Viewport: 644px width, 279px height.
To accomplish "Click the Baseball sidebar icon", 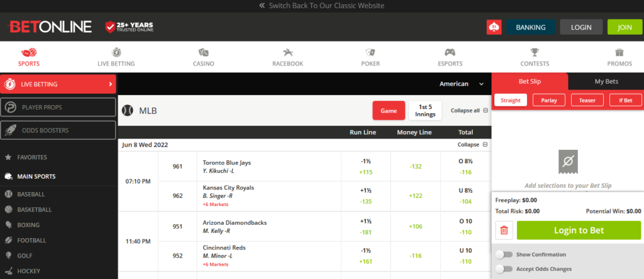I will (x=8, y=194).
